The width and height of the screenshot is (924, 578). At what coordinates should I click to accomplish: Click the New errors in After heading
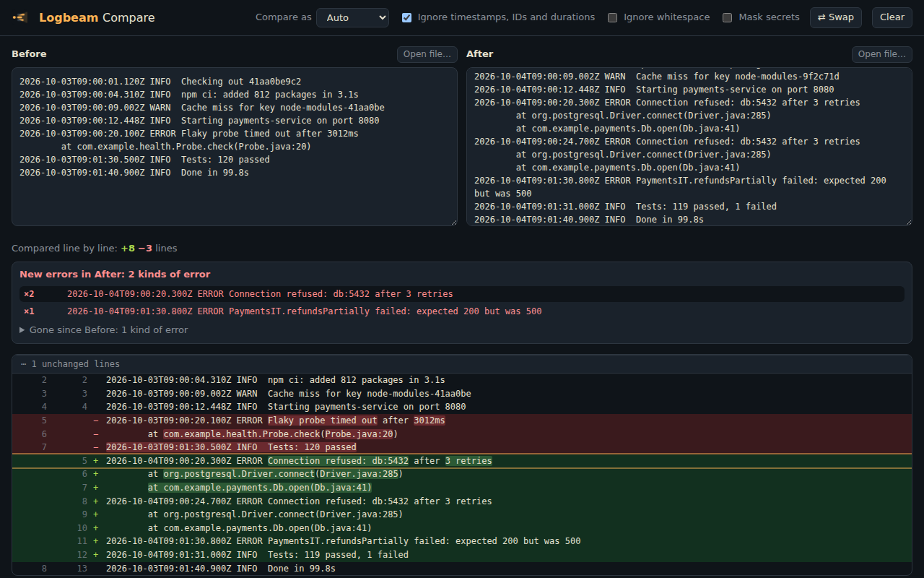point(115,275)
